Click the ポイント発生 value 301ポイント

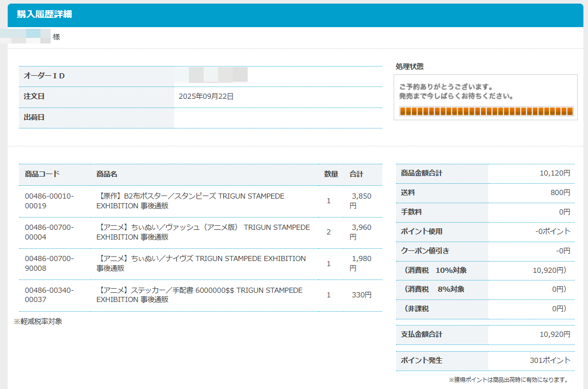tap(550, 360)
